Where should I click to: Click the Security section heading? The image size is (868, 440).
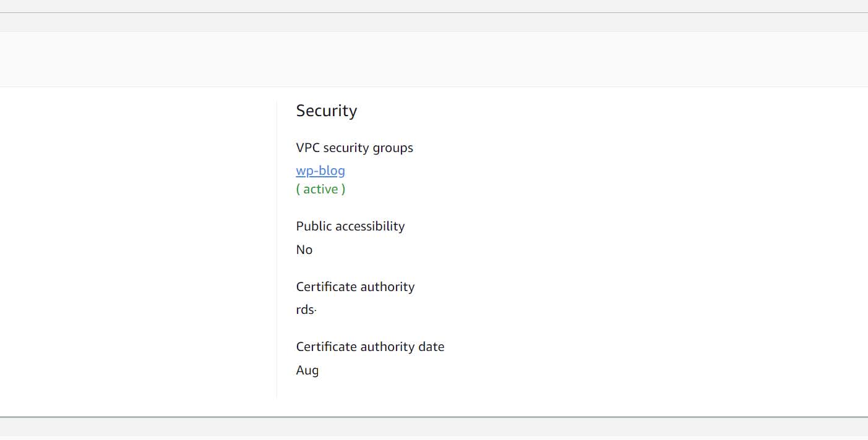pyautogui.click(x=326, y=111)
